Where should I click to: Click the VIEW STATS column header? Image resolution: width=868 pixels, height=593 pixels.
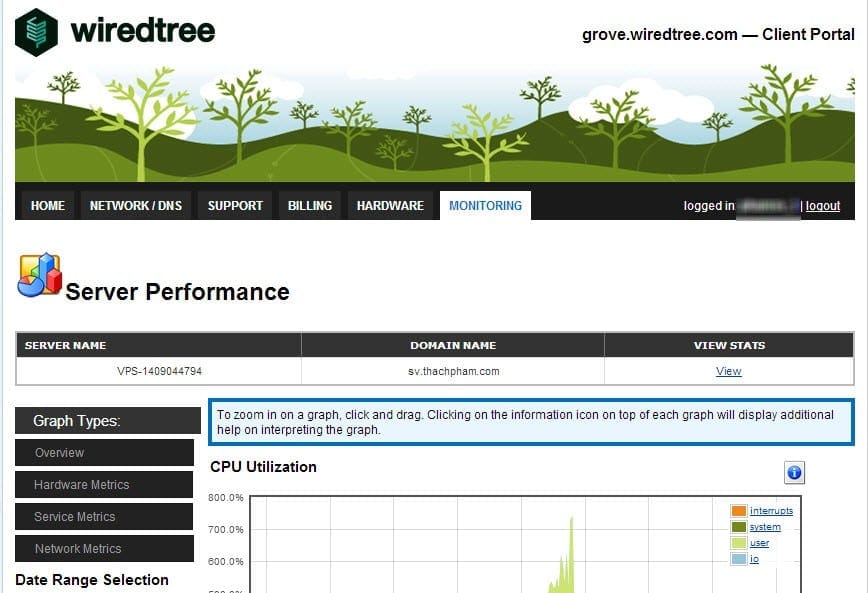pos(729,345)
